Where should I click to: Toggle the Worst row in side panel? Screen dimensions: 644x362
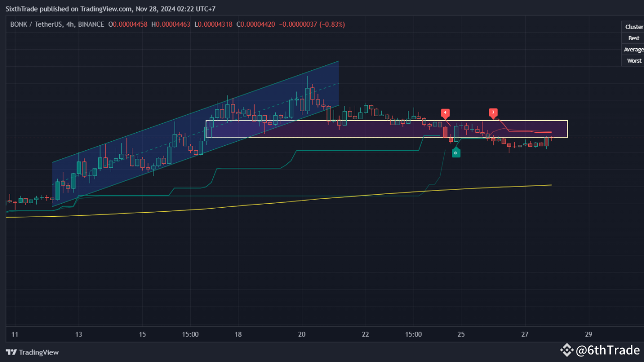pos(633,60)
